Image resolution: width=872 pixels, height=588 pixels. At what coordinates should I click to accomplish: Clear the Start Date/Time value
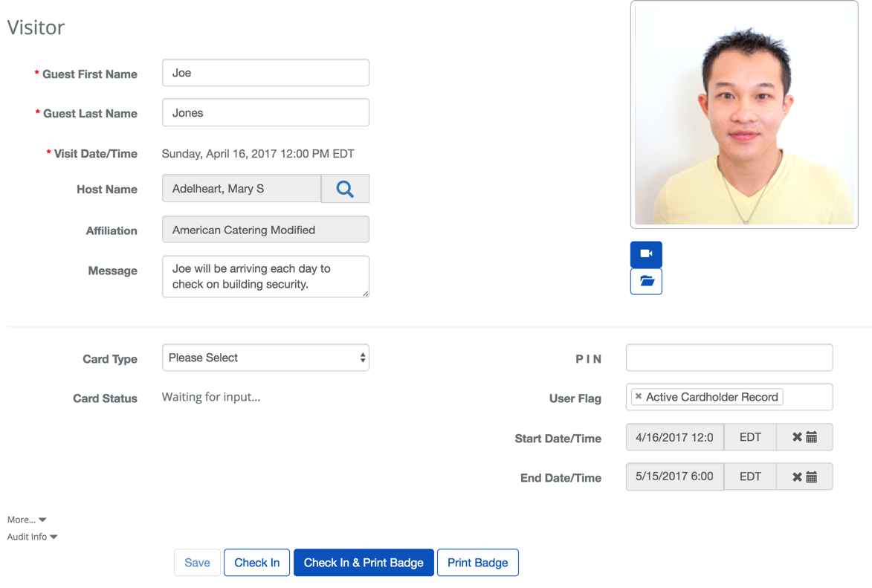[797, 437]
